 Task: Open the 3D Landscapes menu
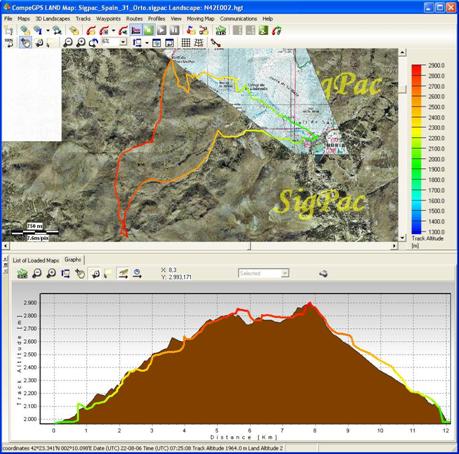tap(53, 19)
